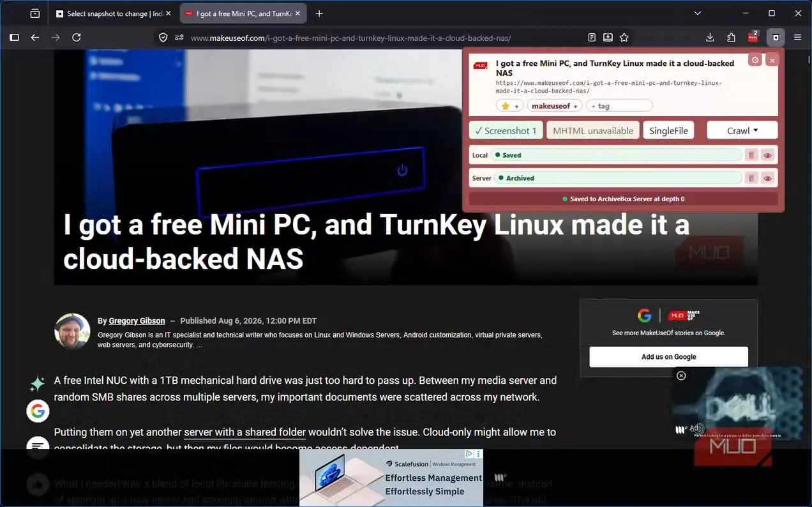Screen dimensions: 812x507
Task: Close the ArchiveBox extension popup
Action: 772,60
